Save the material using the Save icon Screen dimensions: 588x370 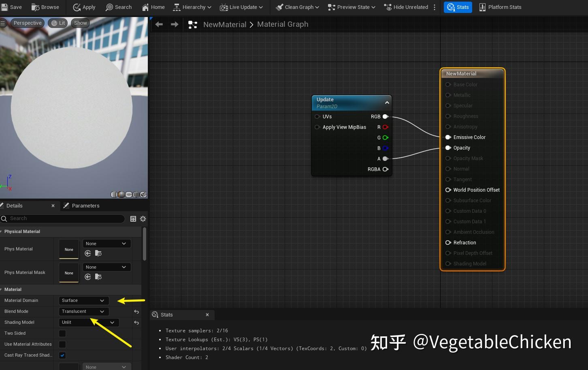click(x=12, y=7)
